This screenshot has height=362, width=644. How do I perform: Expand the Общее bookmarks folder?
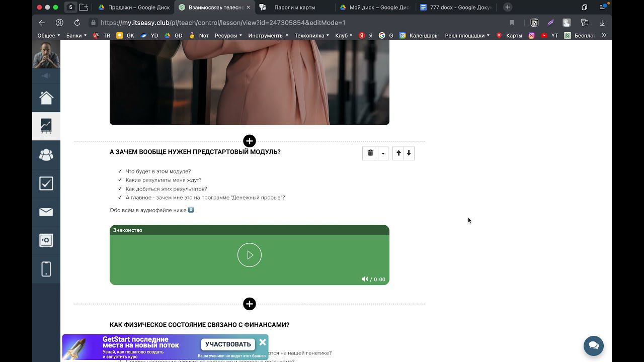tap(49, 36)
